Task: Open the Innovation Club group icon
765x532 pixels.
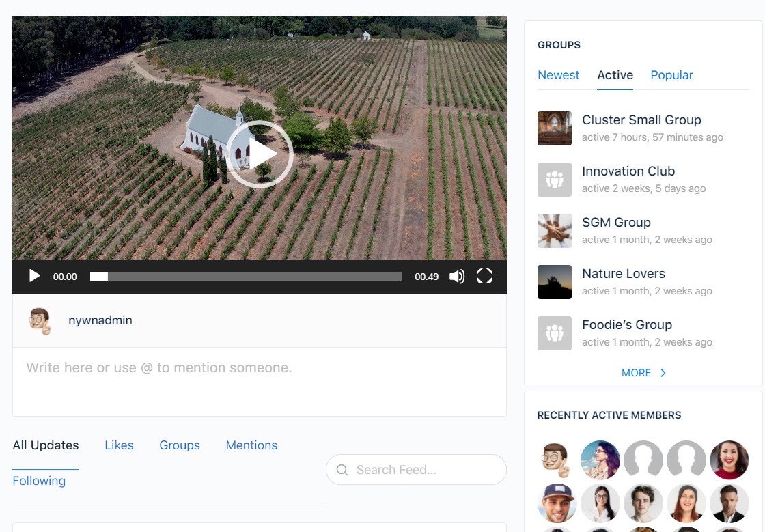Action: [554, 179]
